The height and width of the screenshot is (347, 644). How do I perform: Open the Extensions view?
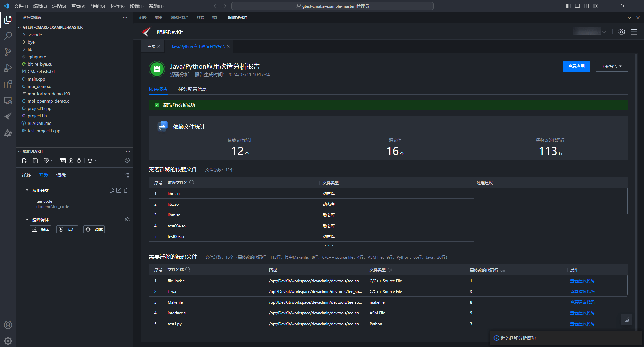tap(8, 84)
